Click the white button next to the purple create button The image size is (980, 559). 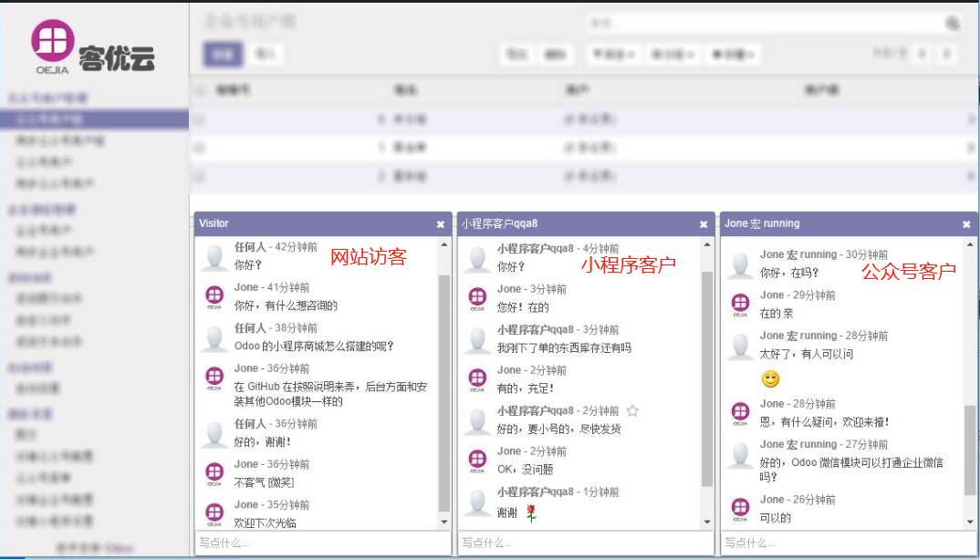265,55
